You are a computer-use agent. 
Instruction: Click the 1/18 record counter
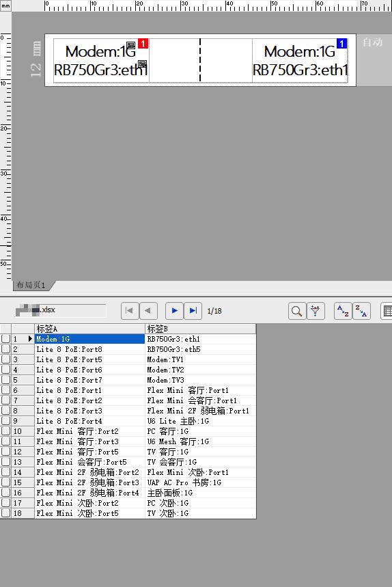pos(214,311)
